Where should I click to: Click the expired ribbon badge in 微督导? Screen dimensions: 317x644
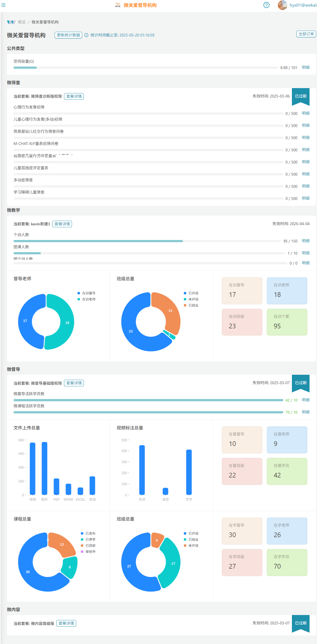click(300, 383)
